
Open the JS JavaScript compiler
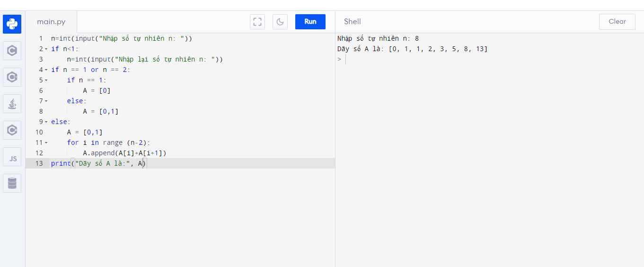(x=12, y=157)
